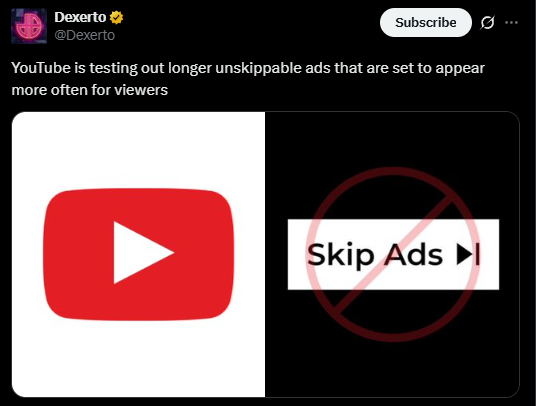
Task: Open the attached post image
Action: point(266,254)
